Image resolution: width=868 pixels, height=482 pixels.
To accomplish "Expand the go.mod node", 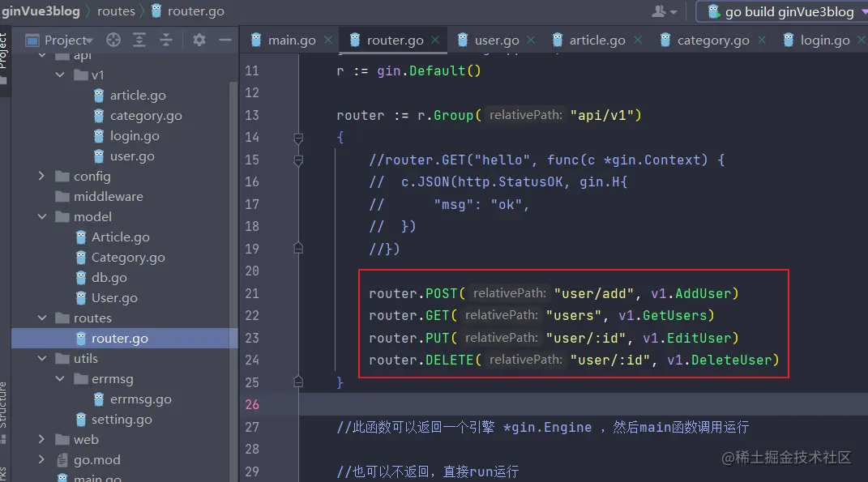I will click(41, 459).
